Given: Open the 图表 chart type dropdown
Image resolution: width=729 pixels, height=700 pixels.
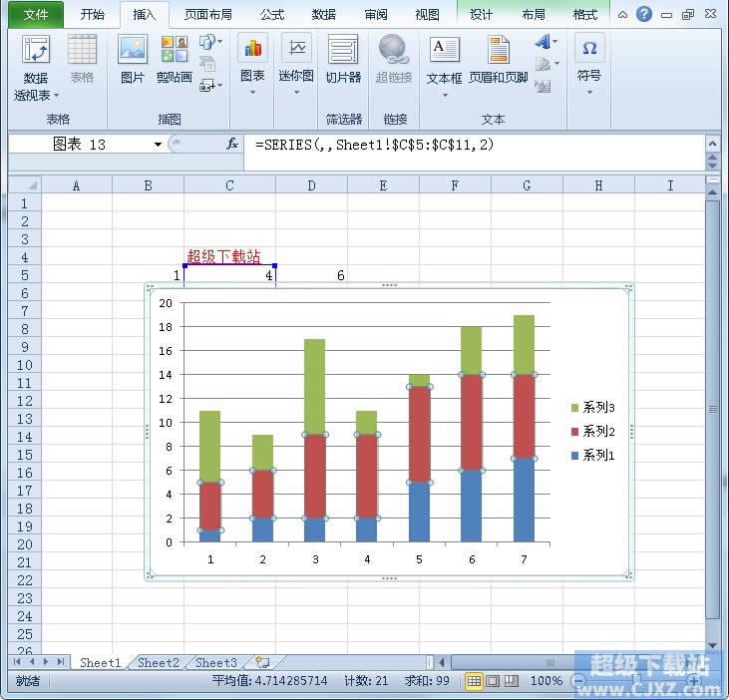Looking at the screenshot, I should [x=252, y=92].
